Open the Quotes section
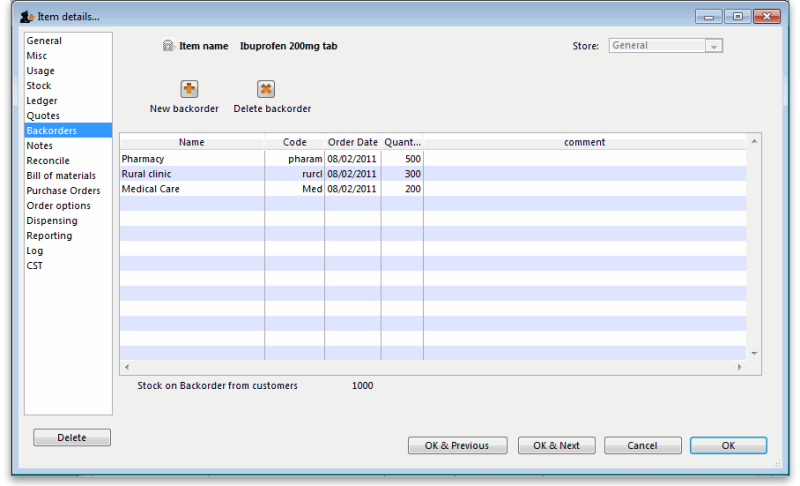Viewport: 800px width, 486px height. pos(68,116)
